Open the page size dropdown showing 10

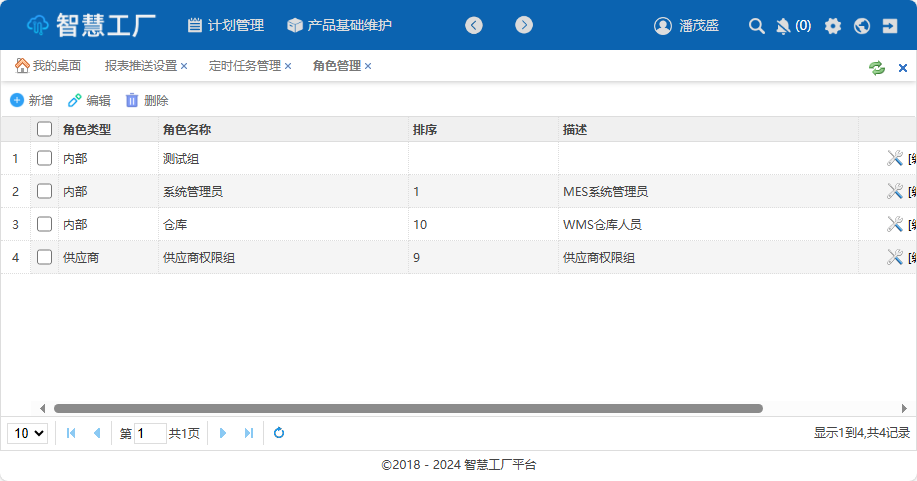27,433
